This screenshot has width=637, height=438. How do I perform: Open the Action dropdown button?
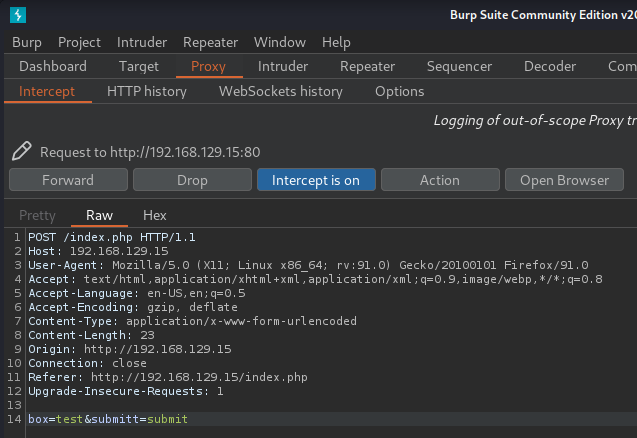pyautogui.click(x=440, y=180)
